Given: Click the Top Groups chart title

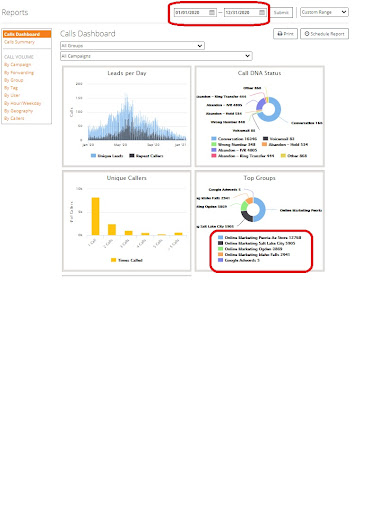Looking at the screenshot, I should click(260, 178).
